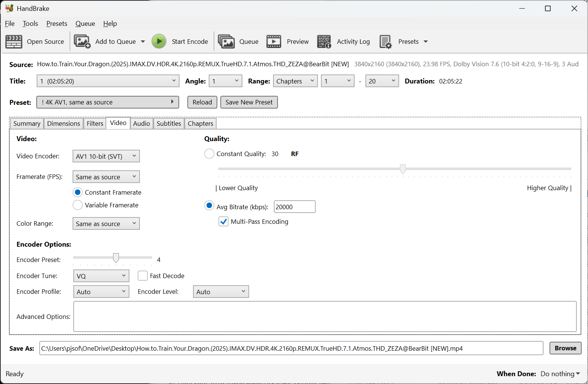Open the Encoder Tune dropdown
Screen dimensions: 588x384
click(101, 276)
